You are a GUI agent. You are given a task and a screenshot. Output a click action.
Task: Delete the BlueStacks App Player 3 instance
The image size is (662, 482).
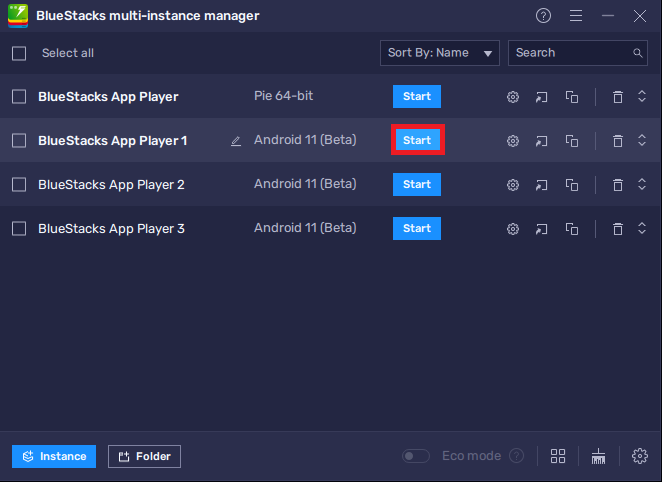pyautogui.click(x=618, y=229)
